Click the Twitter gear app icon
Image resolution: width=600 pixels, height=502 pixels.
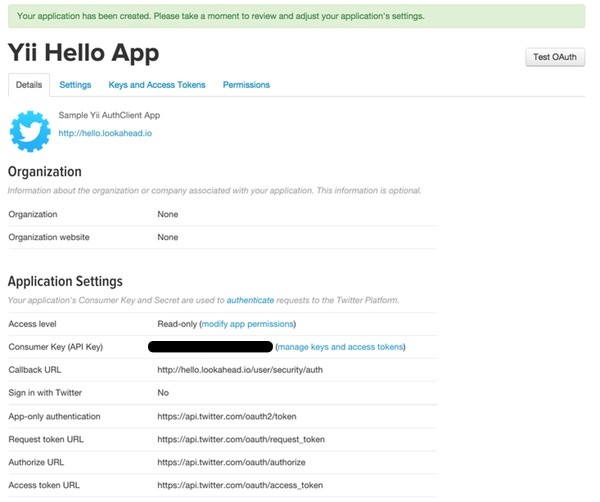point(30,131)
